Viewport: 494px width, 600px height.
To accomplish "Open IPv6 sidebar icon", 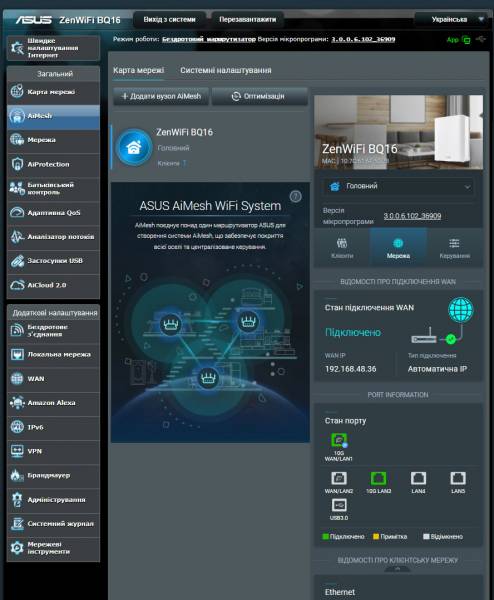I will click(x=17, y=427).
